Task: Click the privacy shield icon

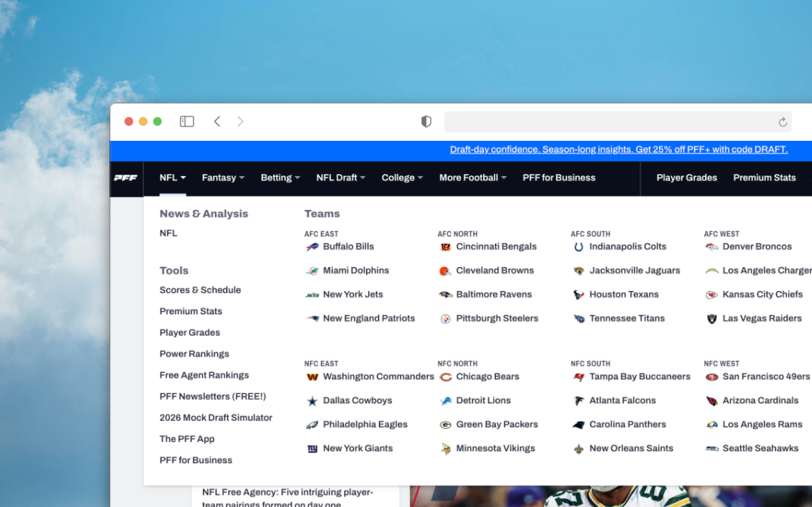Action: click(426, 121)
